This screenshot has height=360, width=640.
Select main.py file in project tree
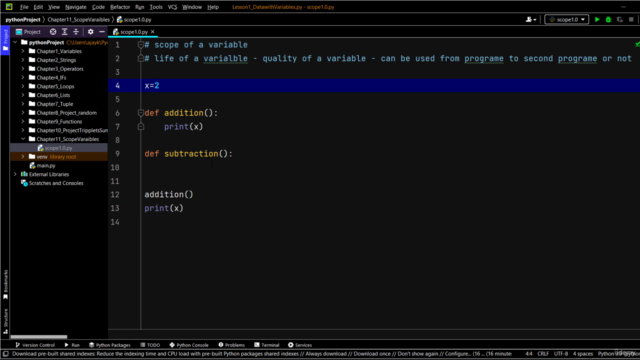pyautogui.click(x=45, y=165)
